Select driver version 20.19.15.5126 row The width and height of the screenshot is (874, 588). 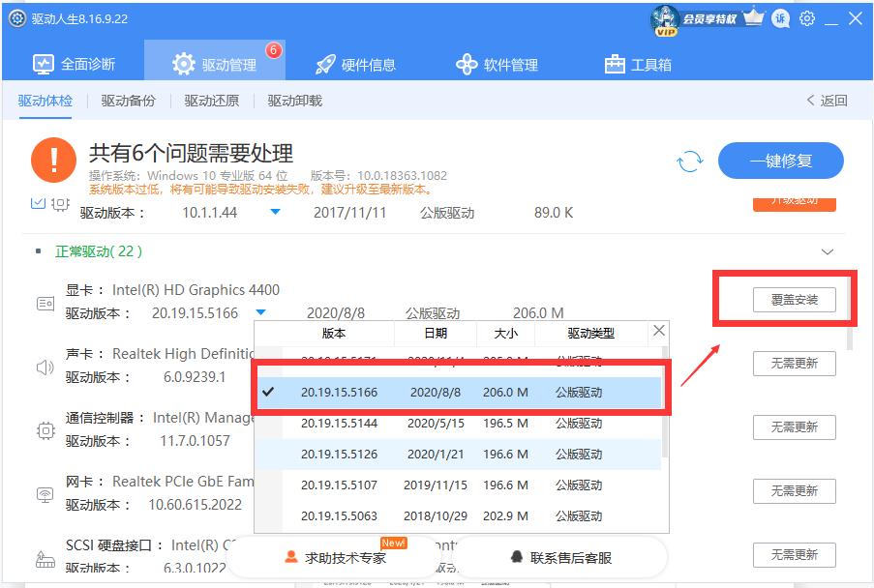click(458, 455)
